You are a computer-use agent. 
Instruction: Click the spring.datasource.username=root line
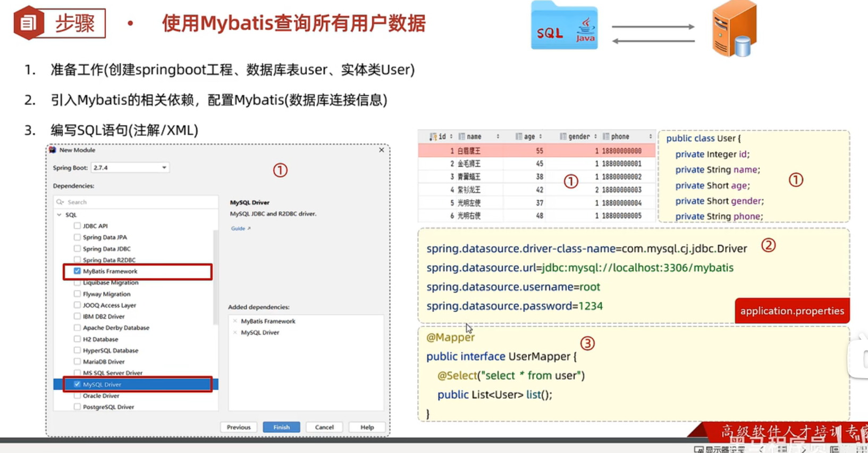513,287
